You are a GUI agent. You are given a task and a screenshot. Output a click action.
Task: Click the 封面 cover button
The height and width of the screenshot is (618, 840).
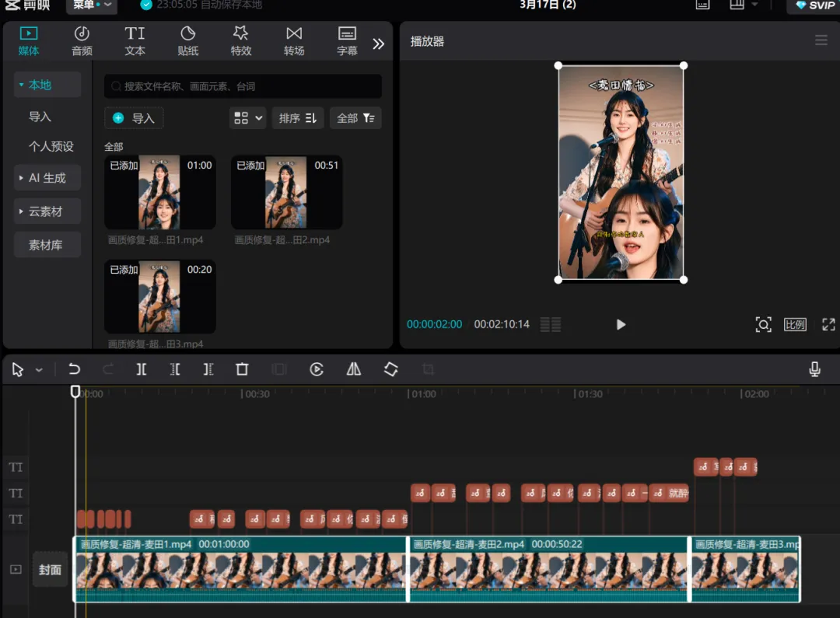coord(50,570)
